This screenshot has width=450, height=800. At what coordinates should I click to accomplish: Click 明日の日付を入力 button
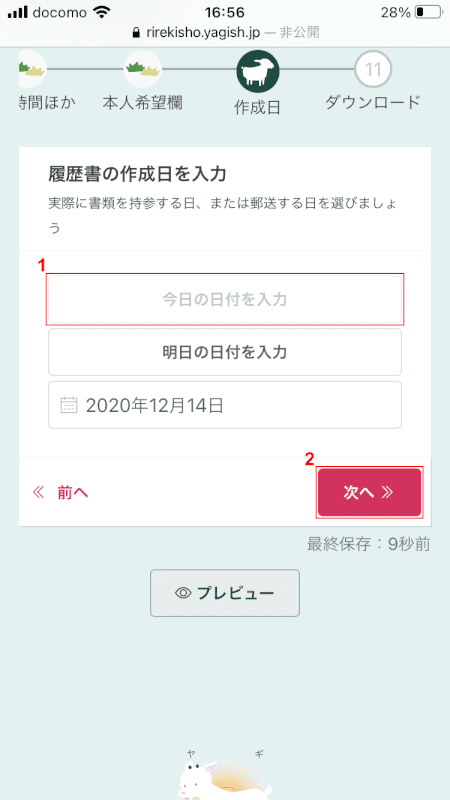[225, 352]
